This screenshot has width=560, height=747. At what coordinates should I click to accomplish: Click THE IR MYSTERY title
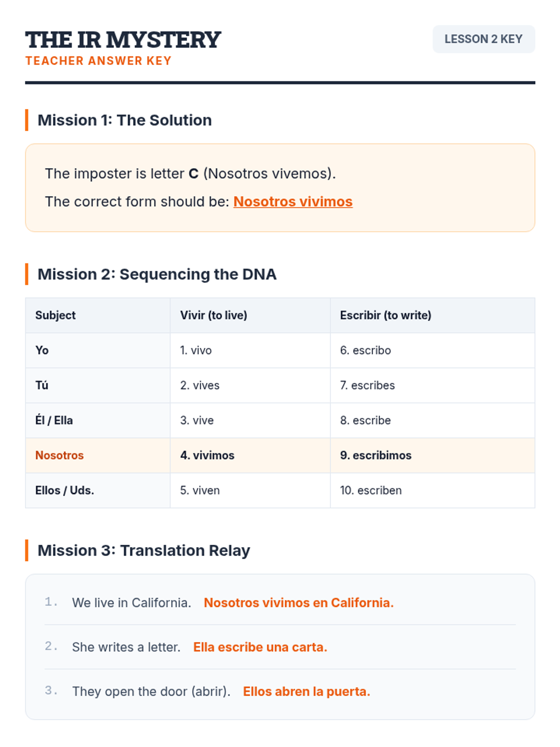(x=123, y=40)
